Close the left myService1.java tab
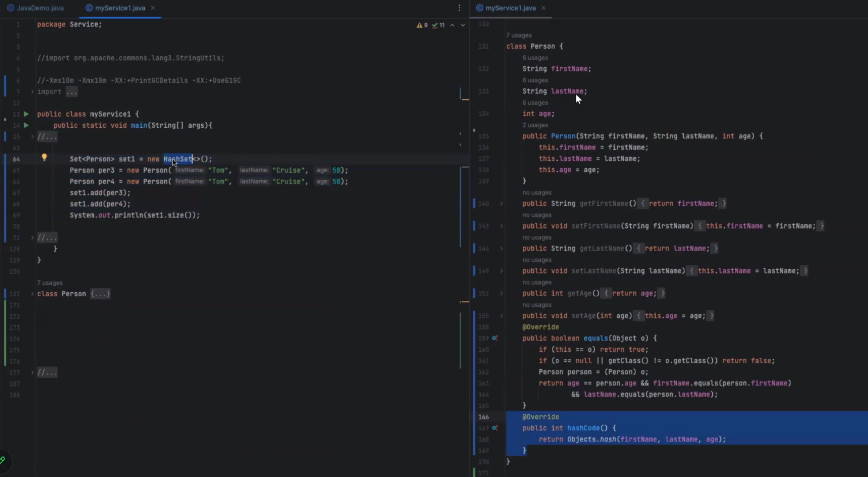 pos(153,8)
